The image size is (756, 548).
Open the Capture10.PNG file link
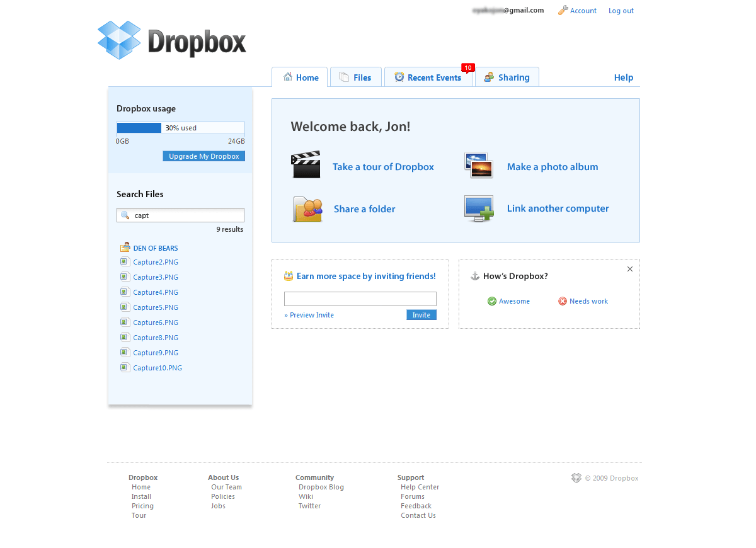(157, 368)
